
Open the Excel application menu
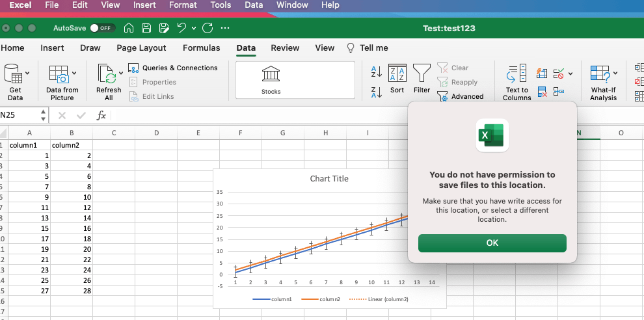21,5
